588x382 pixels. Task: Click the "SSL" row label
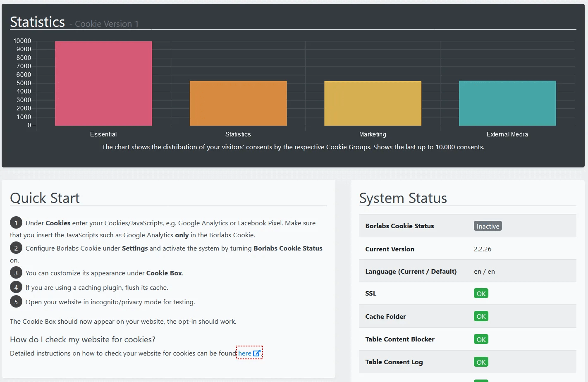(371, 294)
